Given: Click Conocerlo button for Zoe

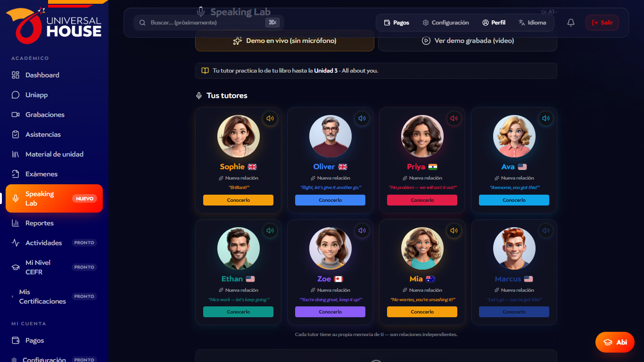Looking at the screenshot, I should click(x=330, y=312).
